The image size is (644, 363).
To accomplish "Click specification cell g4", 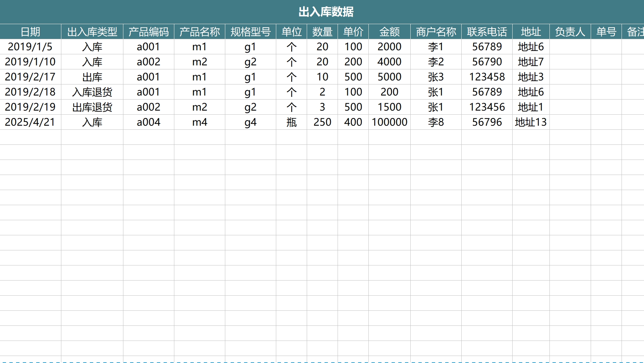I will (250, 122).
